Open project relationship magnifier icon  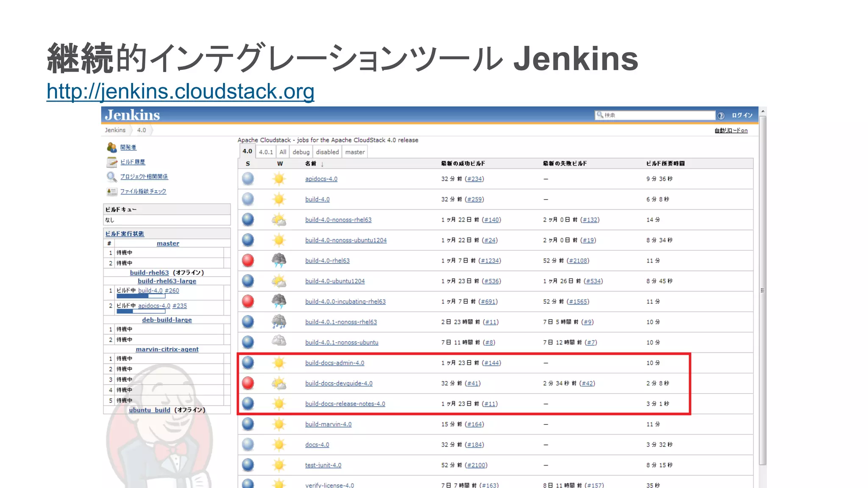tap(112, 177)
